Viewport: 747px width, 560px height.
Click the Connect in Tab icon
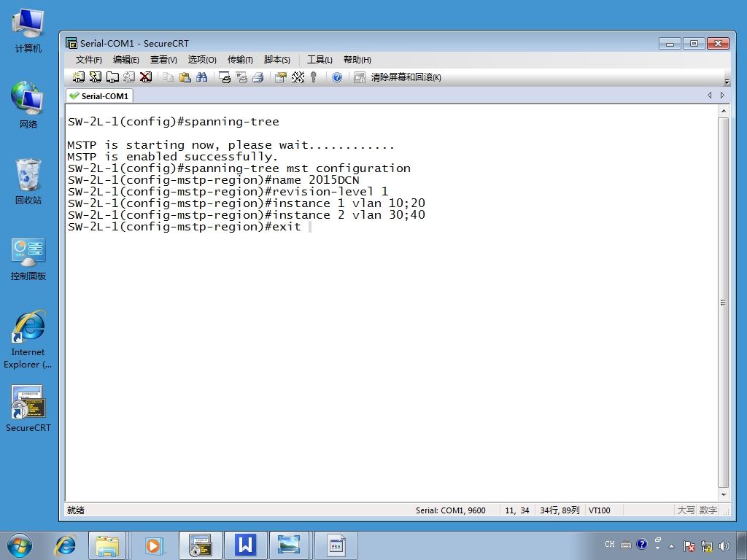tap(112, 77)
